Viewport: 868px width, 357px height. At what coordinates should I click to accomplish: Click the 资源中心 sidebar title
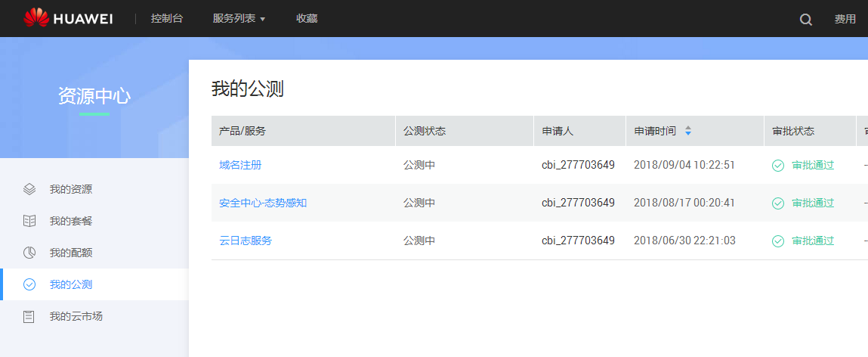[x=94, y=96]
